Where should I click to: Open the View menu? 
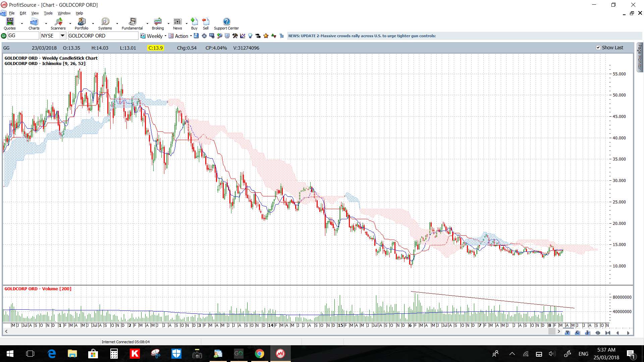35,13
